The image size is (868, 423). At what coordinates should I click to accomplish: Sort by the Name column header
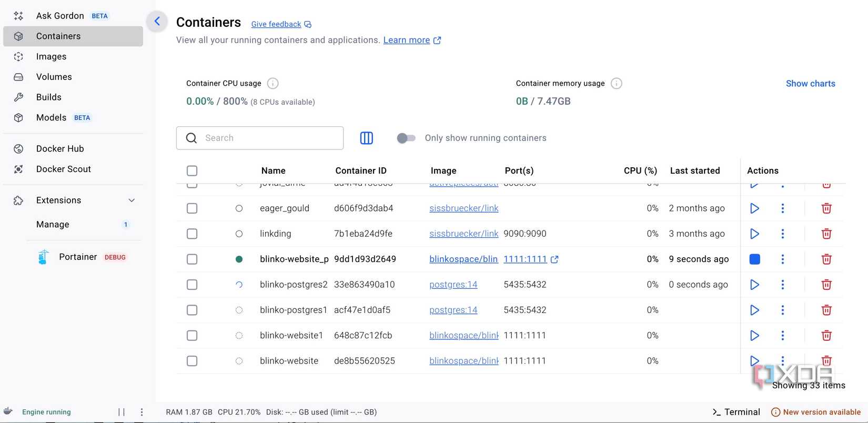[274, 170]
